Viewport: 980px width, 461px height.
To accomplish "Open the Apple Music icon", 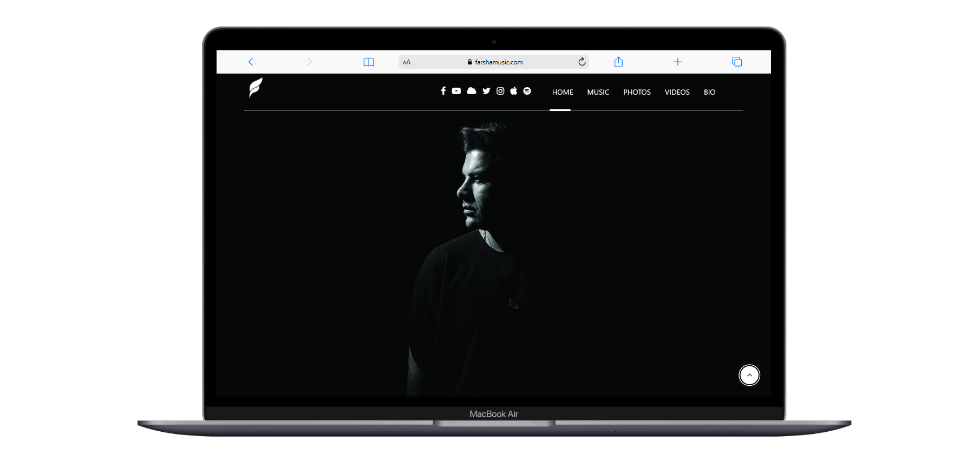I will (x=514, y=91).
